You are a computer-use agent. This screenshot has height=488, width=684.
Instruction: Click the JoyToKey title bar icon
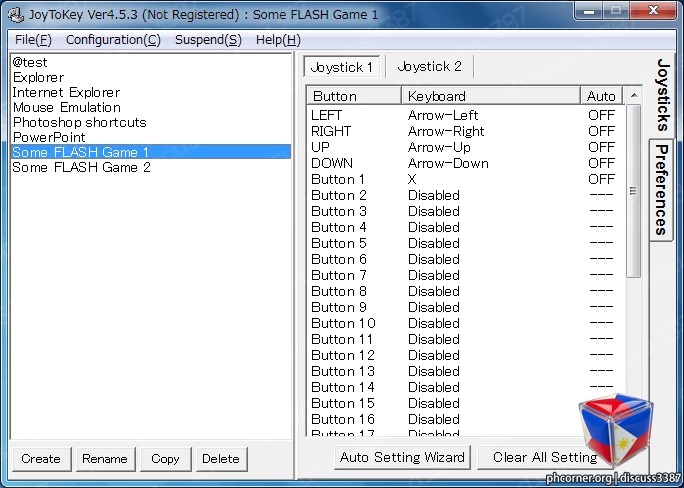pyautogui.click(x=16, y=14)
